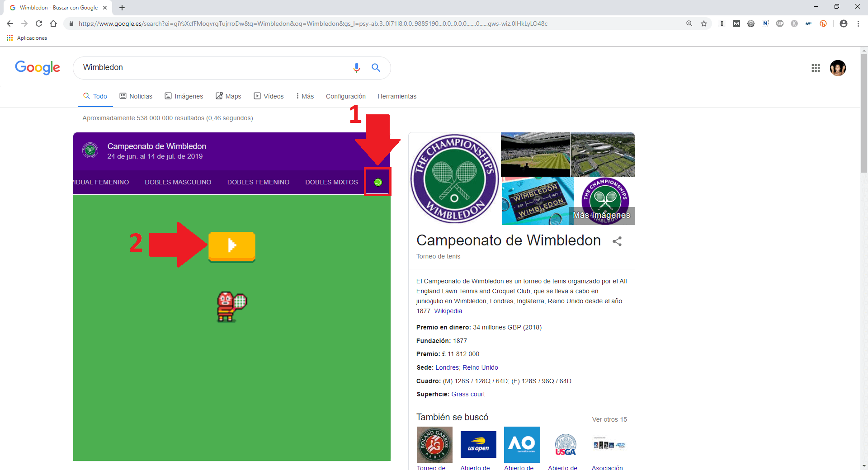This screenshot has height=470, width=868.
Task: Select the DOBLES MASCULINO tab
Action: click(178, 182)
